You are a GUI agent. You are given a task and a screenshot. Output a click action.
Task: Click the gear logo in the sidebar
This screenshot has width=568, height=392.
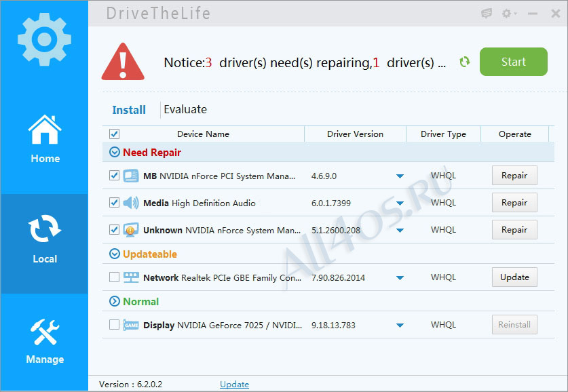[x=44, y=39]
